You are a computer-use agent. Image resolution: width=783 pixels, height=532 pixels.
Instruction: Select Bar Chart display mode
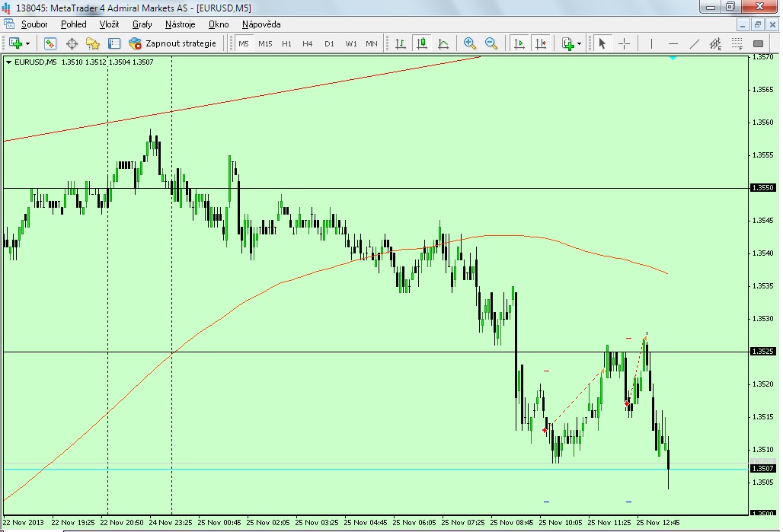(x=401, y=43)
